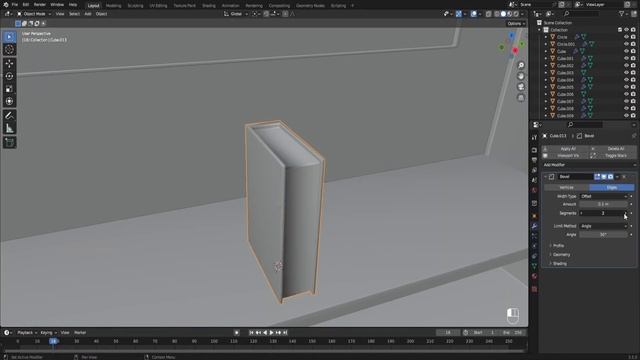Jump to the timeline start frame
The height and width of the screenshot is (360, 640).
tap(251, 333)
